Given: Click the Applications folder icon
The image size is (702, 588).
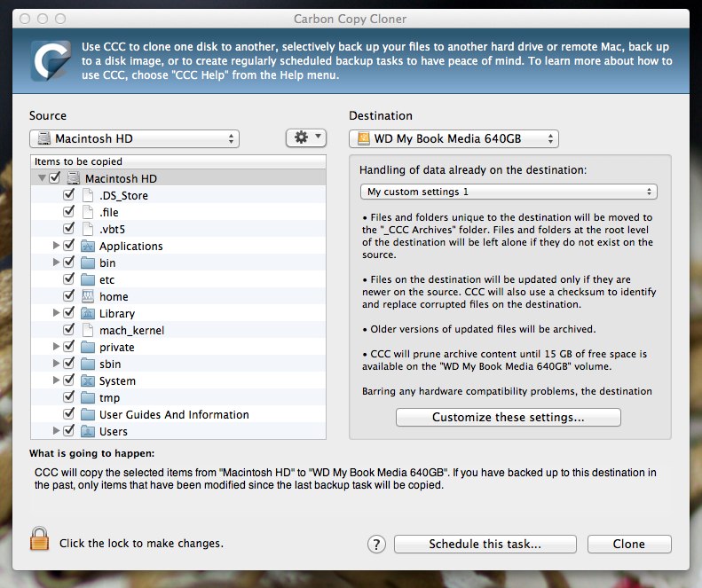Looking at the screenshot, I should coord(88,247).
